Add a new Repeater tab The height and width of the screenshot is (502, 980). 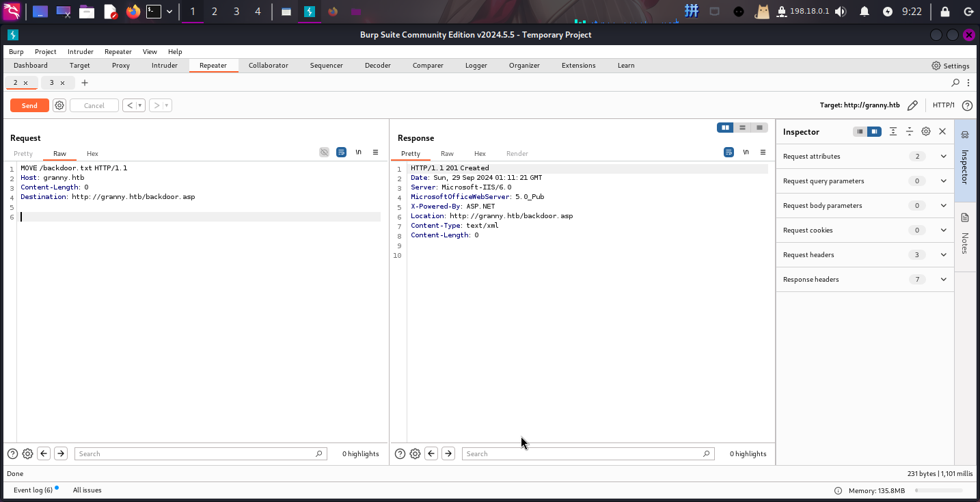point(85,83)
